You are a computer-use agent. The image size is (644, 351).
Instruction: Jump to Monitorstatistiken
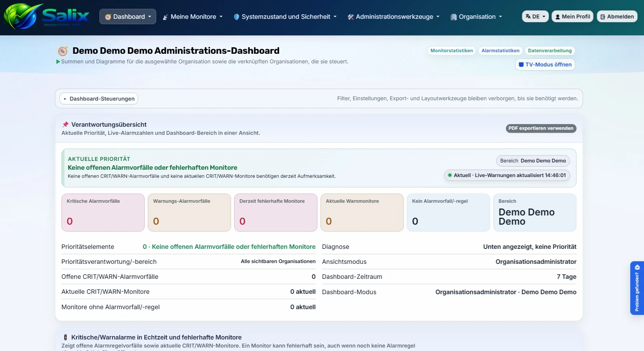pos(452,51)
